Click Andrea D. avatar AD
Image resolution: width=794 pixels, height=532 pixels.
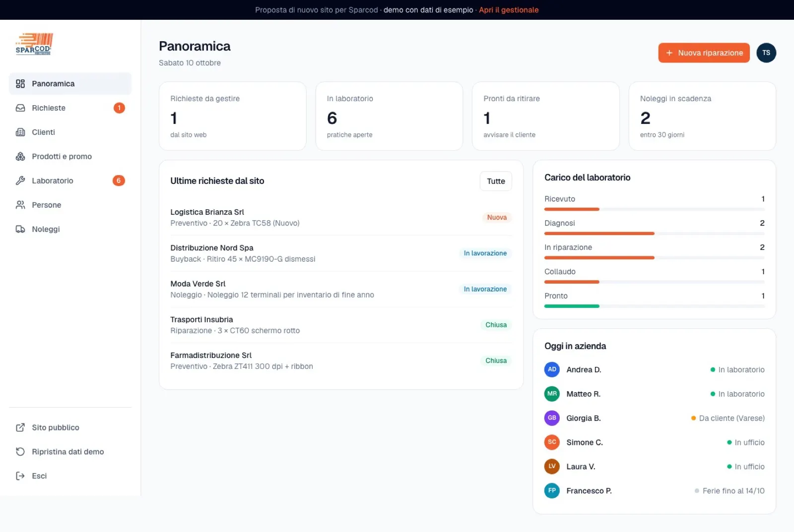coord(552,369)
